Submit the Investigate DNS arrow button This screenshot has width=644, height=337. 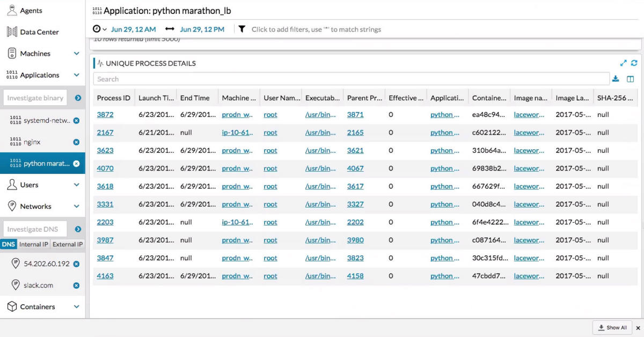[x=78, y=229]
